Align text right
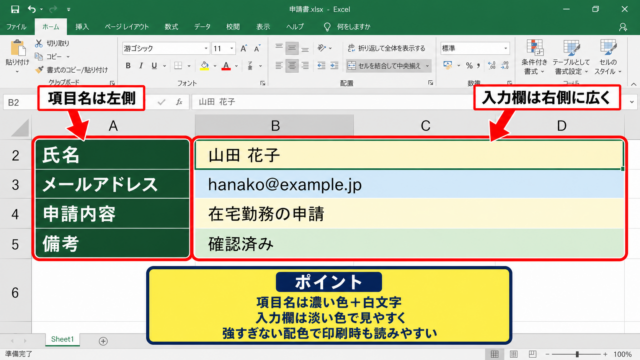640x360 pixels. click(305, 65)
